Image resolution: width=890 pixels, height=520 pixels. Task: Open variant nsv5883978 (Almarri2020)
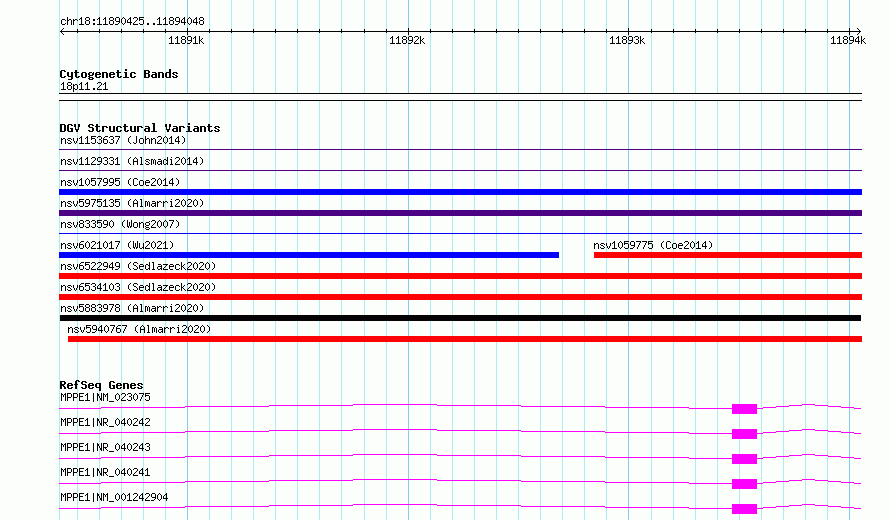click(132, 308)
